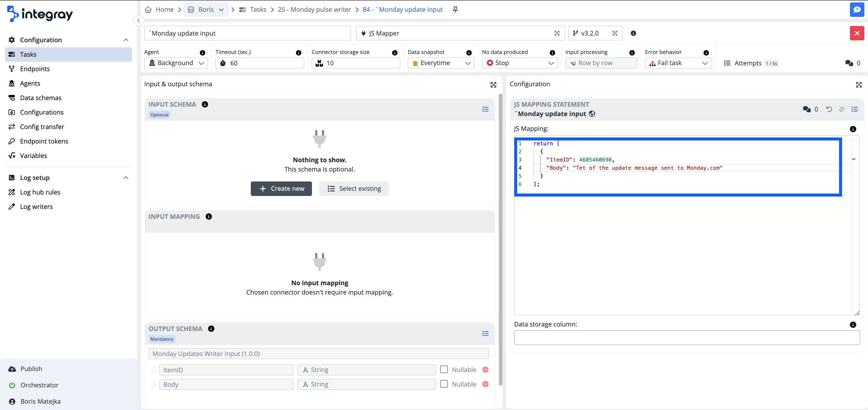Click the undo icon in JS Mapping Statement
The width and height of the screenshot is (868, 410).
(x=829, y=109)
